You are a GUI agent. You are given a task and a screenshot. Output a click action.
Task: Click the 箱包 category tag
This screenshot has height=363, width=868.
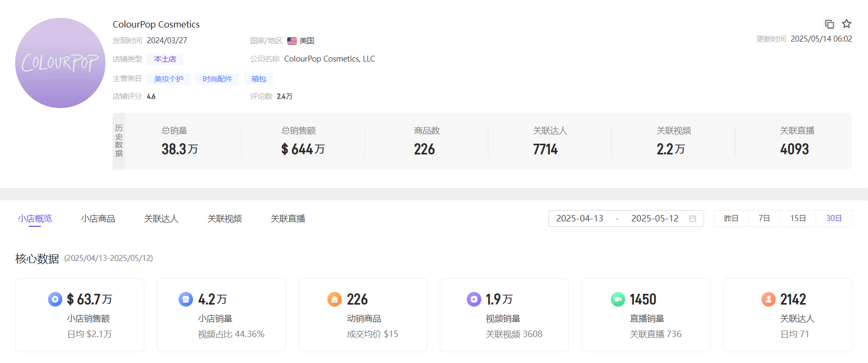(259, 79)
